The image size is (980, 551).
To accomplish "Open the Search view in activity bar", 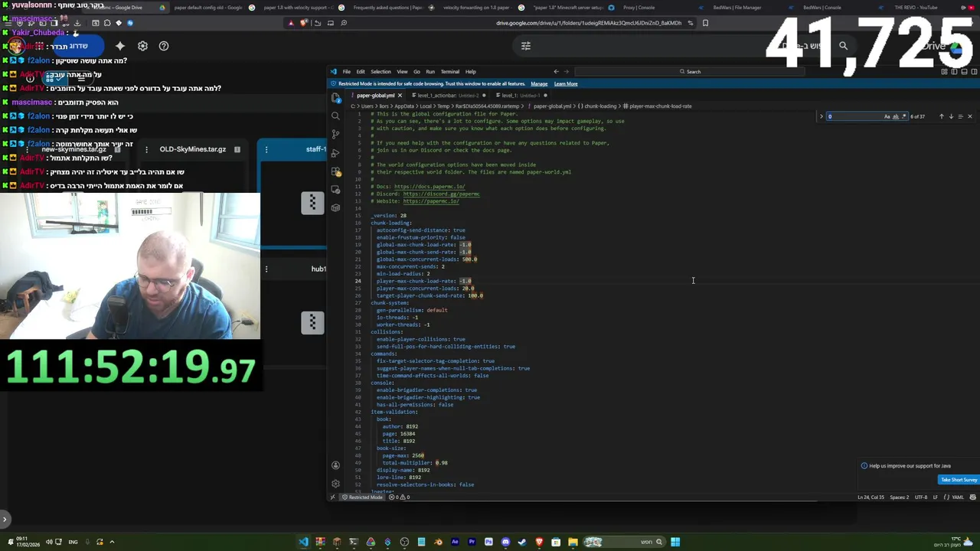I will coord(335,116).
